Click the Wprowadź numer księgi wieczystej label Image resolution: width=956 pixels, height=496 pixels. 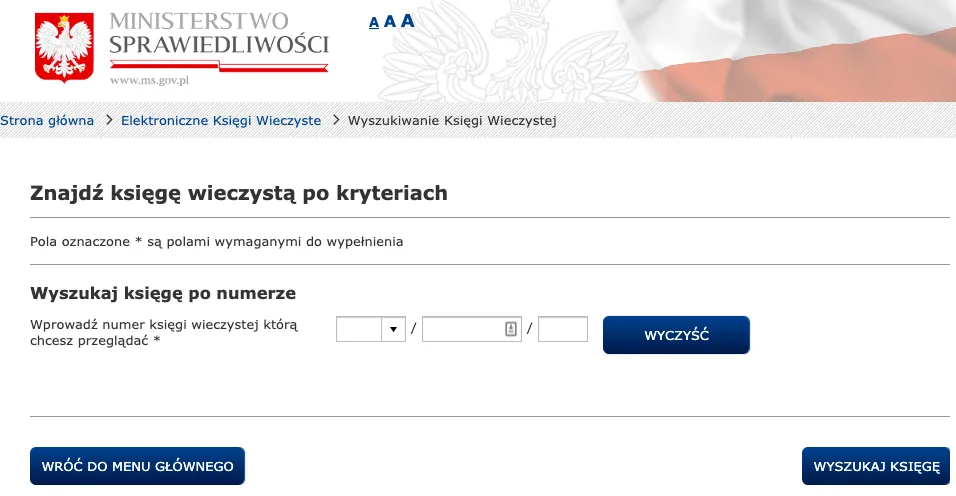pos(164,333)
